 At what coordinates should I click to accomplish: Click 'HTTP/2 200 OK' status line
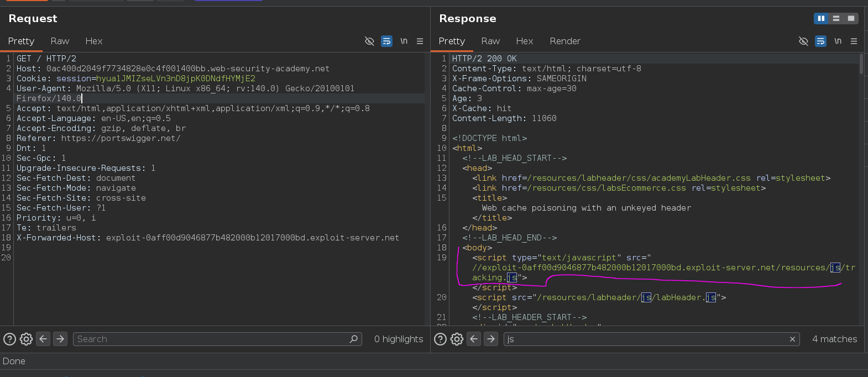click(x=484, y=59)
